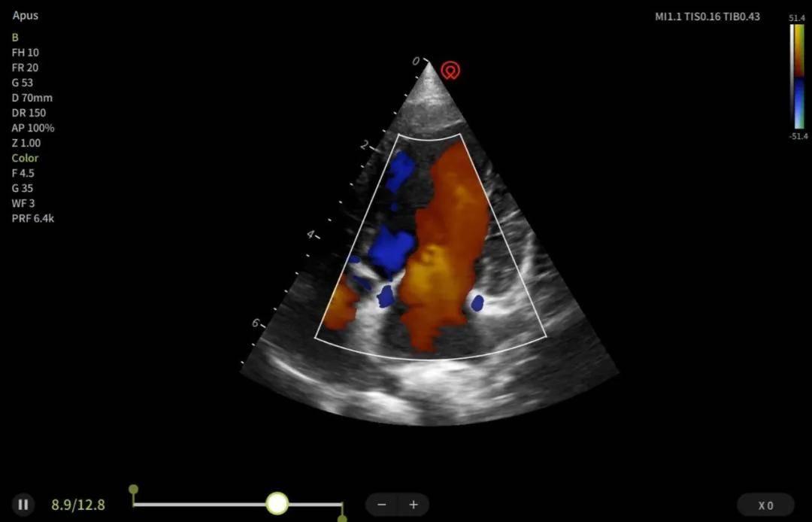
Task: Click the plus zoom button
Action: coord(414,505)
